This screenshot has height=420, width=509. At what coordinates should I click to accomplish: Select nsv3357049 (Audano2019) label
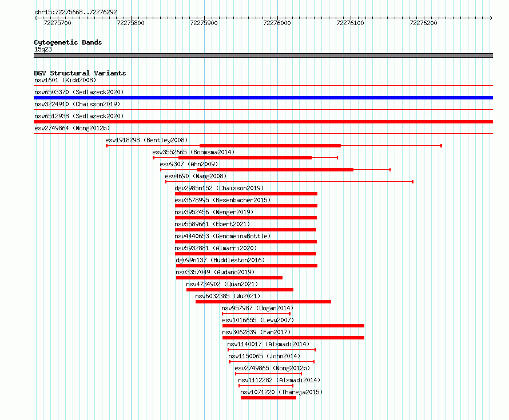click(x=215, y=272)
